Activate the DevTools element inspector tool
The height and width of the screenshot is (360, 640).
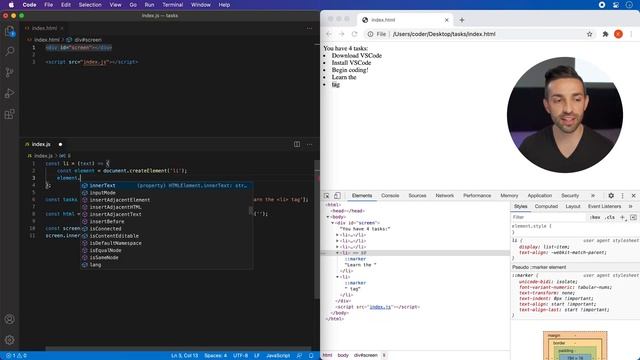[326, 196]
